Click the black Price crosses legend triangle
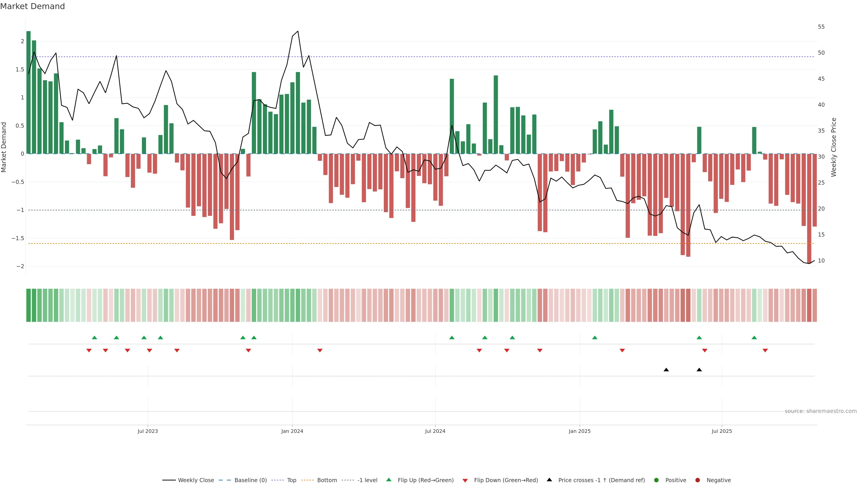This screenshot has height=488, width=868. click(549, 480)
